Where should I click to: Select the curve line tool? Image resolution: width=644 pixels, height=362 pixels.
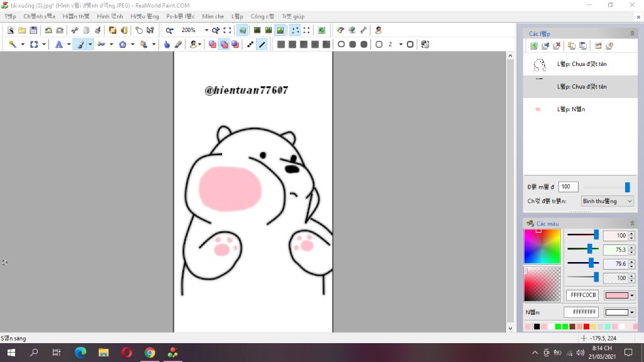pos(101,45)
